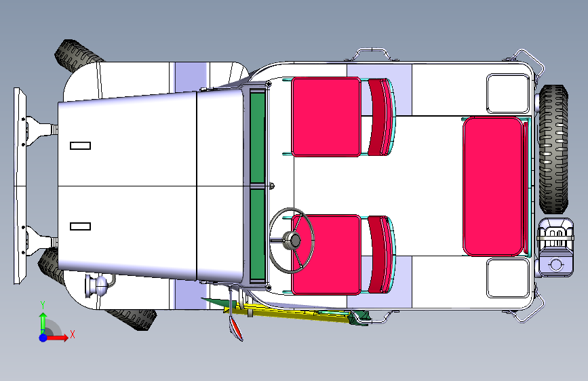Select the center hood panel
Viewport: 588px width, 381px height.
click(128, 186)
